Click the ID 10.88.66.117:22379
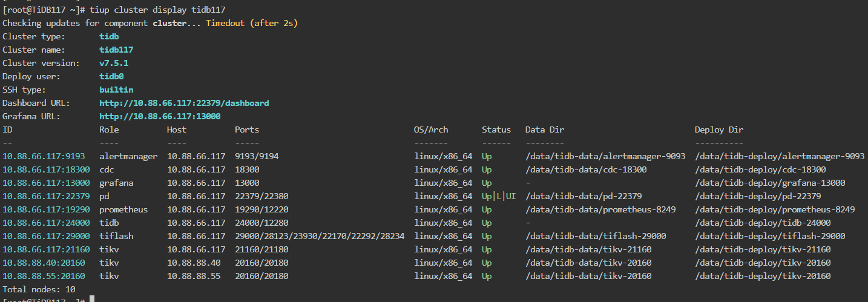868x302 pixels. pos(46,196)
